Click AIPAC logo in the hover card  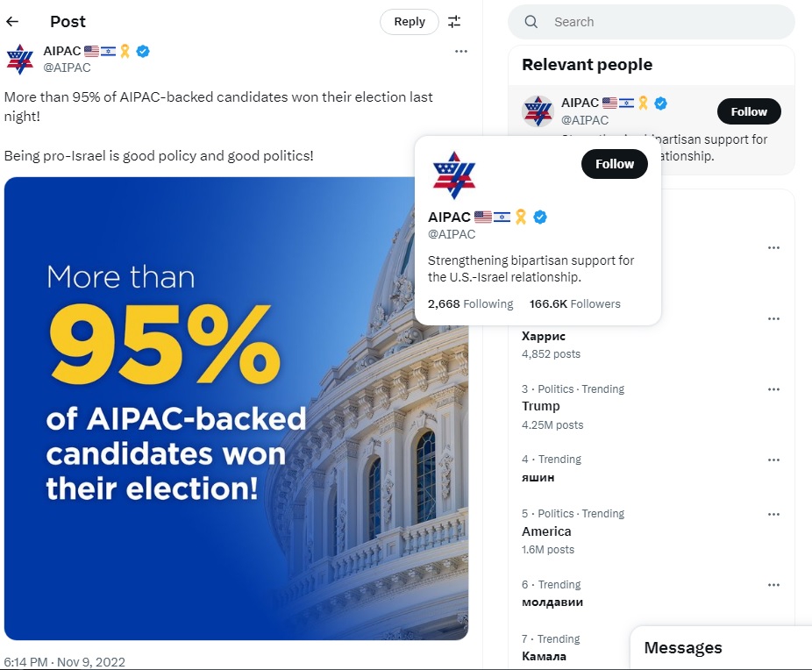452,174
